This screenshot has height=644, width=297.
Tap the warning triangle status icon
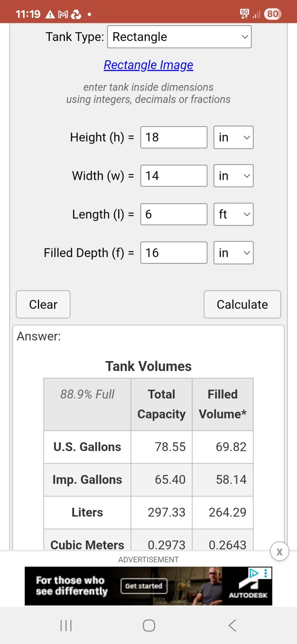click(x=50, y=14)
